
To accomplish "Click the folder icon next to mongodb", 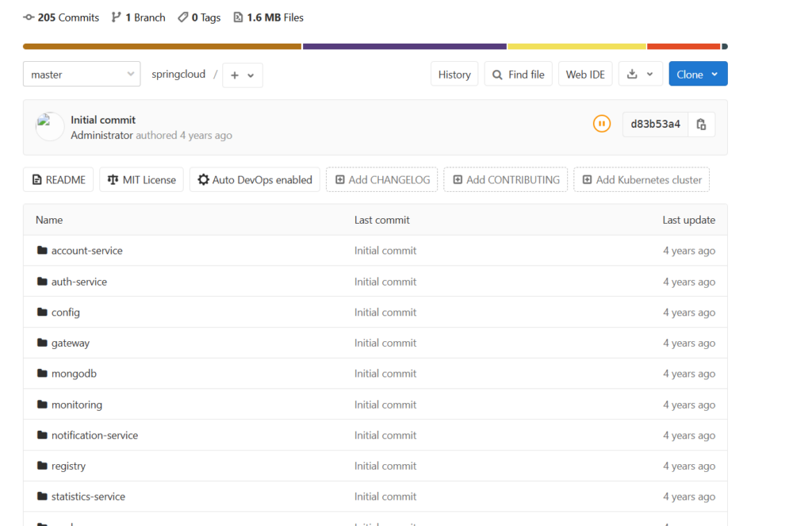I will tap(42, 374).
